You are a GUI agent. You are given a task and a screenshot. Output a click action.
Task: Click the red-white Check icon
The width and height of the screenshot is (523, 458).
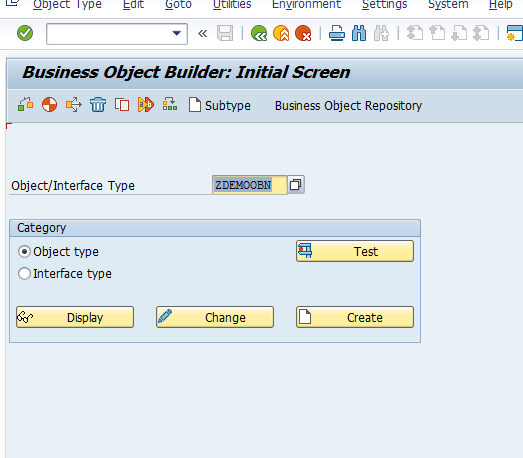pos(49,104)
